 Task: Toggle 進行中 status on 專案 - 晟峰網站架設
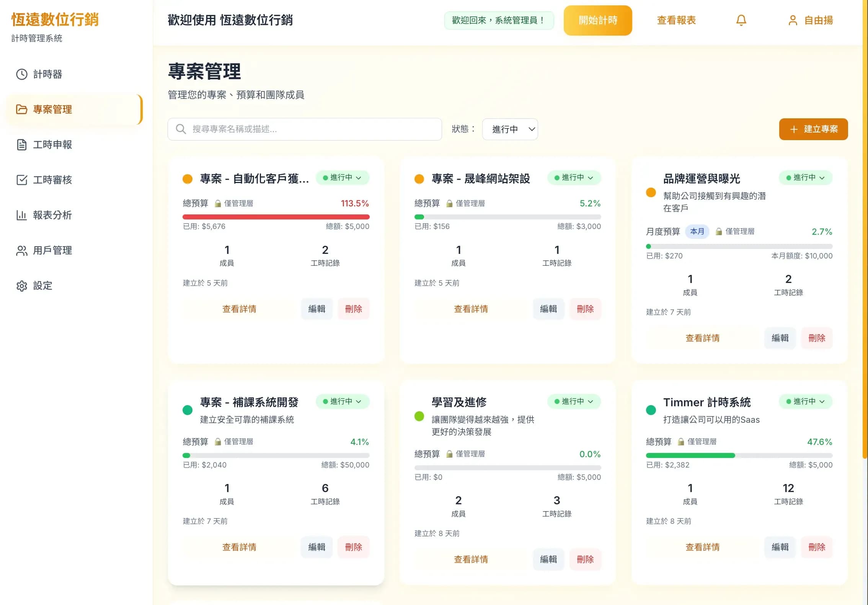[574, 177]
